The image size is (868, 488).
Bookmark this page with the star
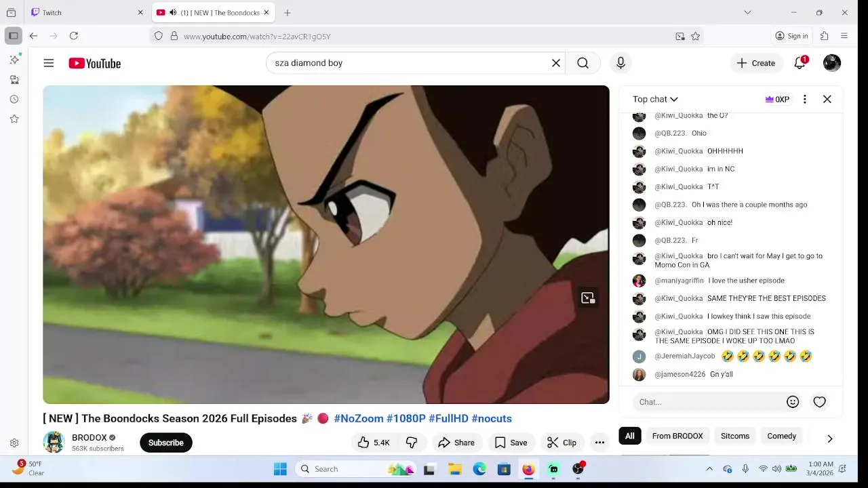696,36
